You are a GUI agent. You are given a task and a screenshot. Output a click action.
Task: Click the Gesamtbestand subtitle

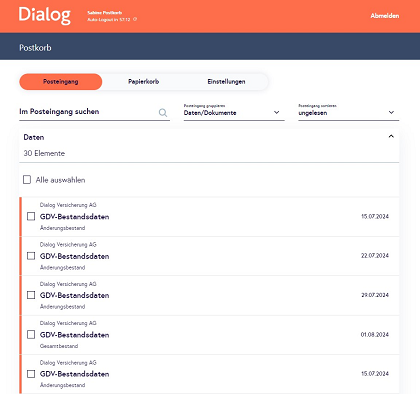click(x=59, y=346)
